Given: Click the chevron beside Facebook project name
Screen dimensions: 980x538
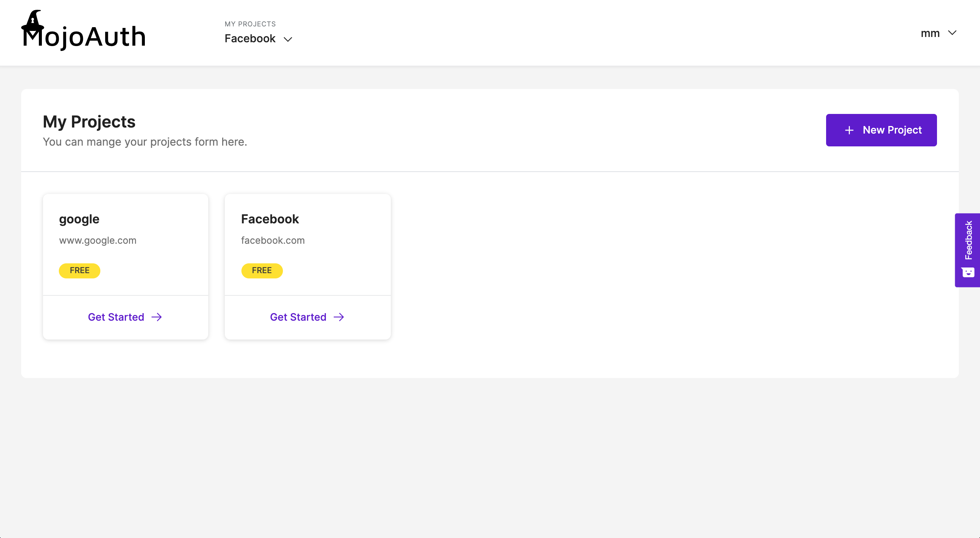Looking at the screenshot, I should tap(288, 39).
